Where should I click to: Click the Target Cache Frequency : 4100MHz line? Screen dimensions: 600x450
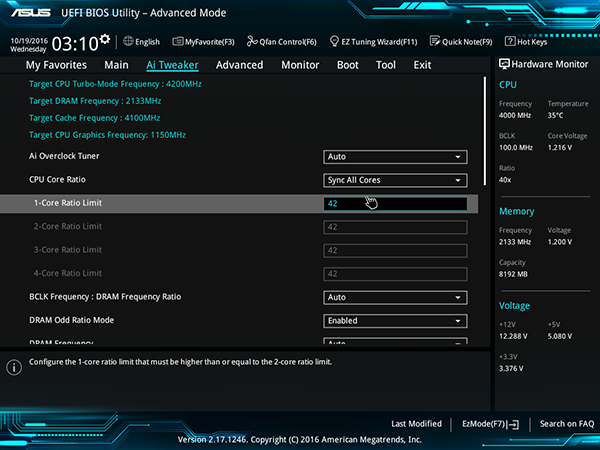pos(95,118)
